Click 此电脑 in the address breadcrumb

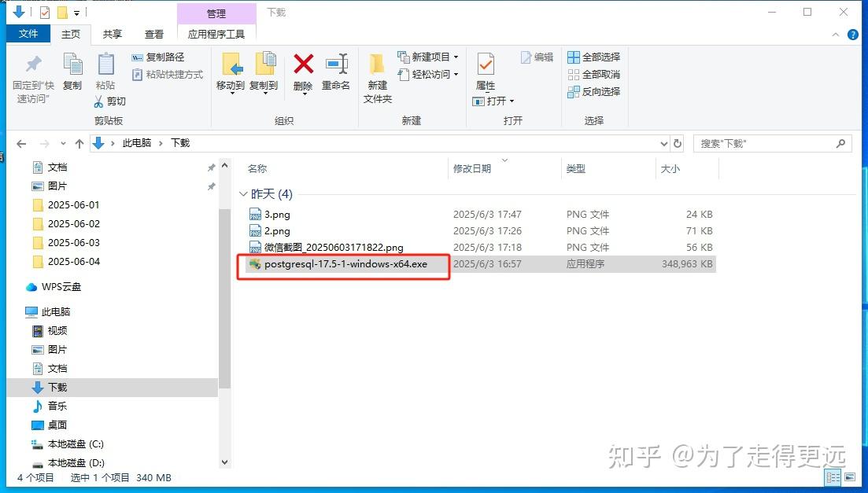(137, 143)
